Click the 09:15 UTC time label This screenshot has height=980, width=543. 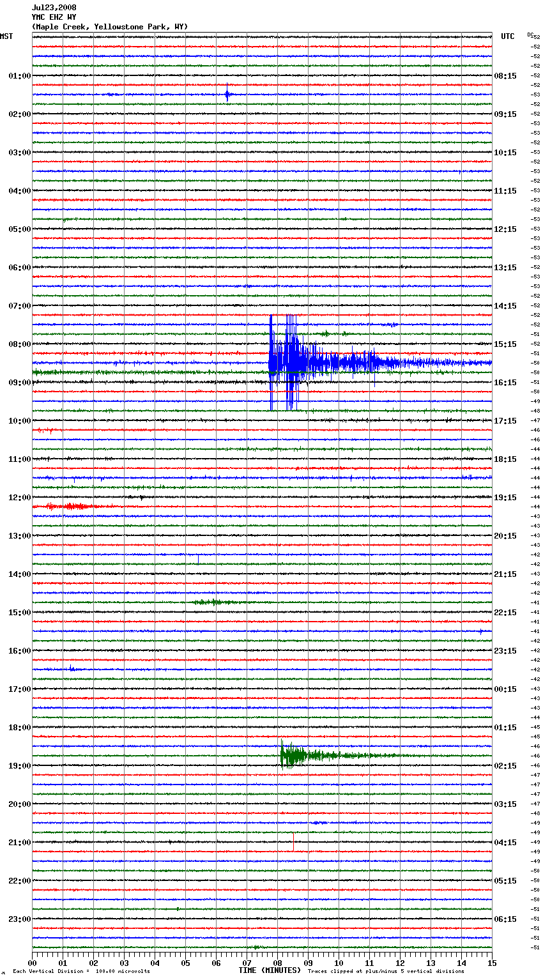click(x=505, y=114)
